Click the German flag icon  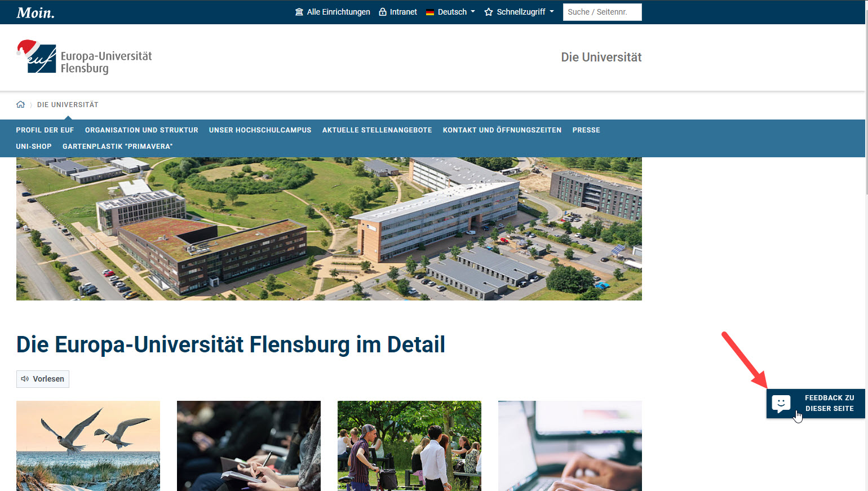(x=430, y=12)
